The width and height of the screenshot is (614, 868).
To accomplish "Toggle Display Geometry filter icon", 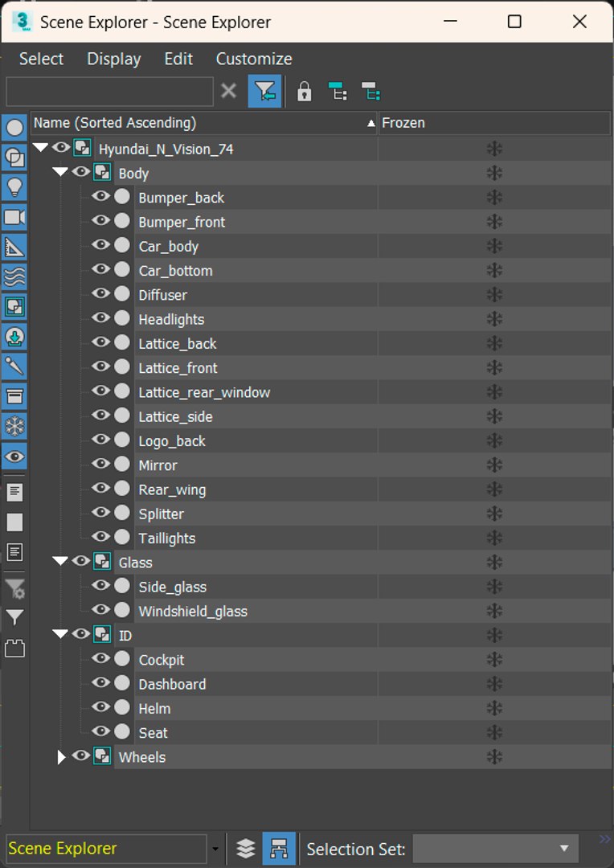I will [x=14, y=129].
